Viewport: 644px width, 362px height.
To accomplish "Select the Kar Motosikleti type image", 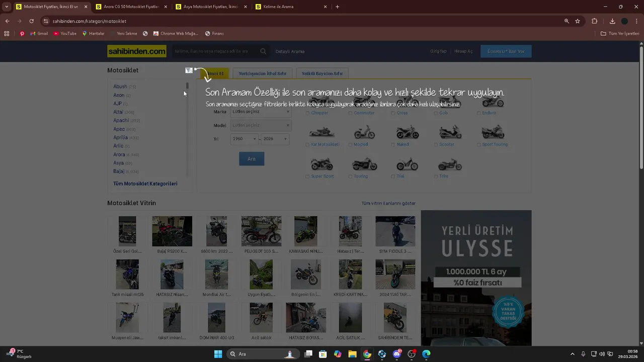I will point(322,132).
